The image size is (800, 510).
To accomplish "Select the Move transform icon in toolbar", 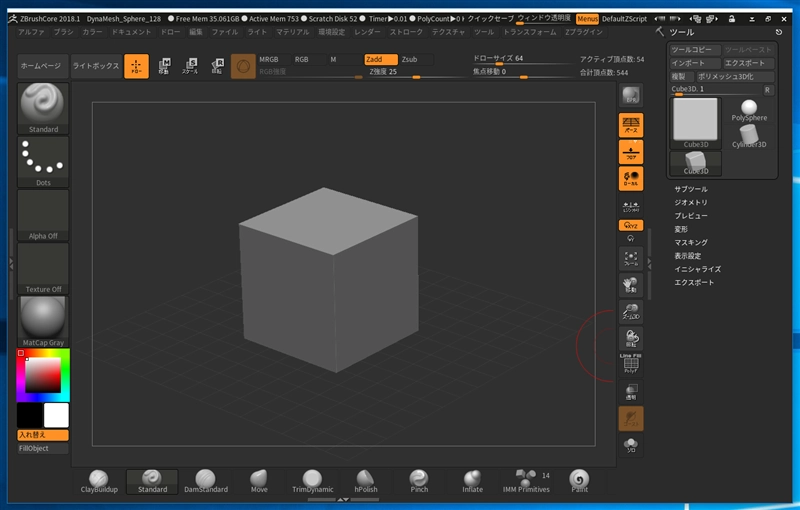I will click(x=164, y=66).
